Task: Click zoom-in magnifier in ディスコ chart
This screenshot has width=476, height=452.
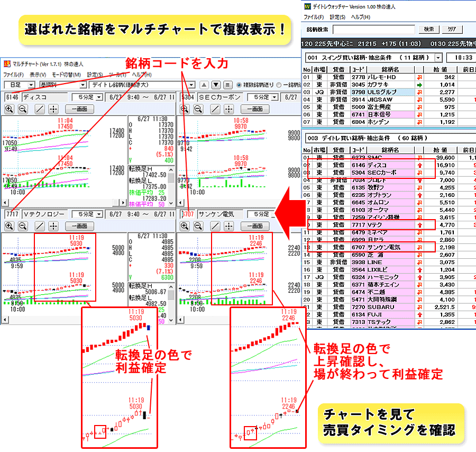Action: [10, 109]
